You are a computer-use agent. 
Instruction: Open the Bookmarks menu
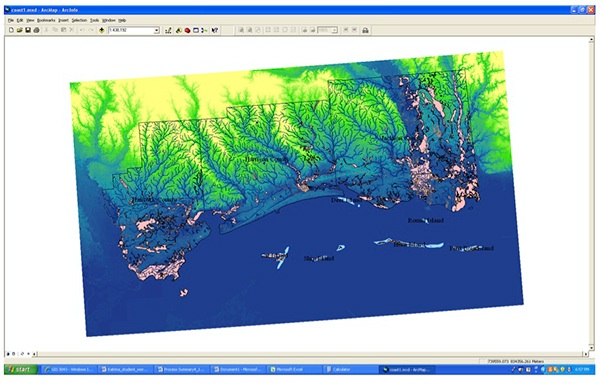pos(46,20)
